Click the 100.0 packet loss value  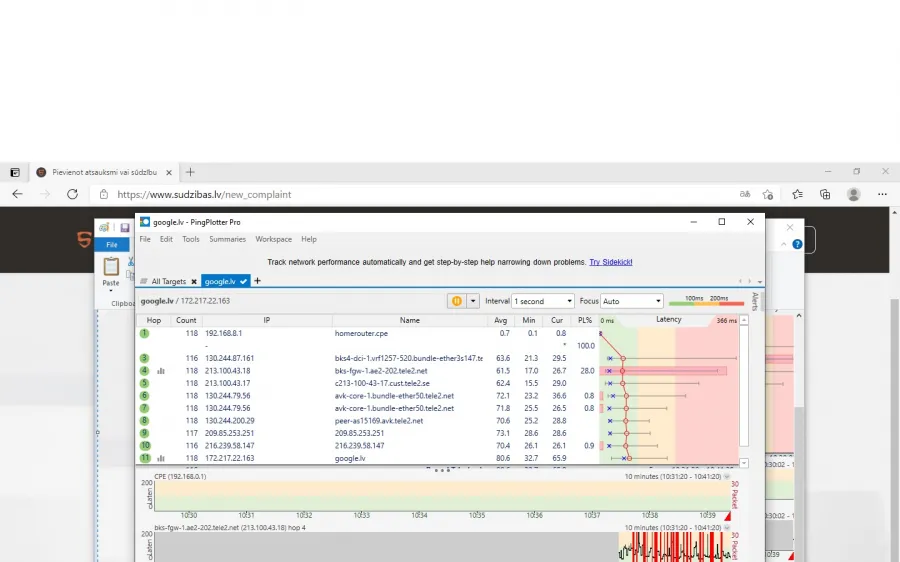point(585,346)
